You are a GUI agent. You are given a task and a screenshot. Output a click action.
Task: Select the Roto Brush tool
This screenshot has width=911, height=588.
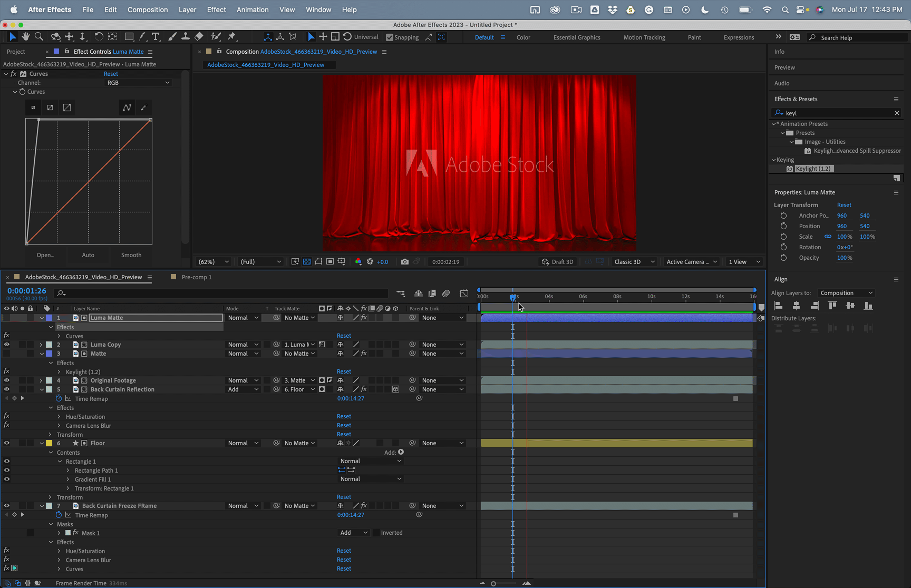click(216, 36)
